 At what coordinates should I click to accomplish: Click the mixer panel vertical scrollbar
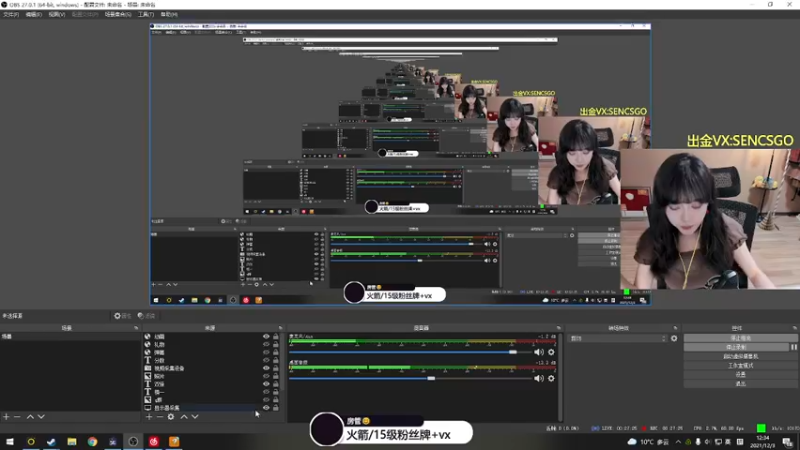pos(560,377)
